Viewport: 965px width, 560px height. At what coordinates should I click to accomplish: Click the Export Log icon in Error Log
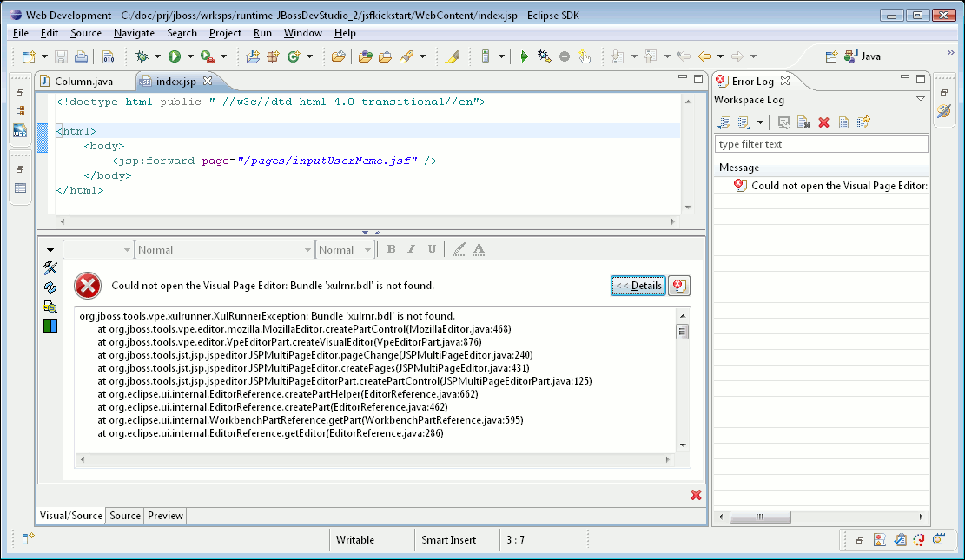tap(724, 122)
